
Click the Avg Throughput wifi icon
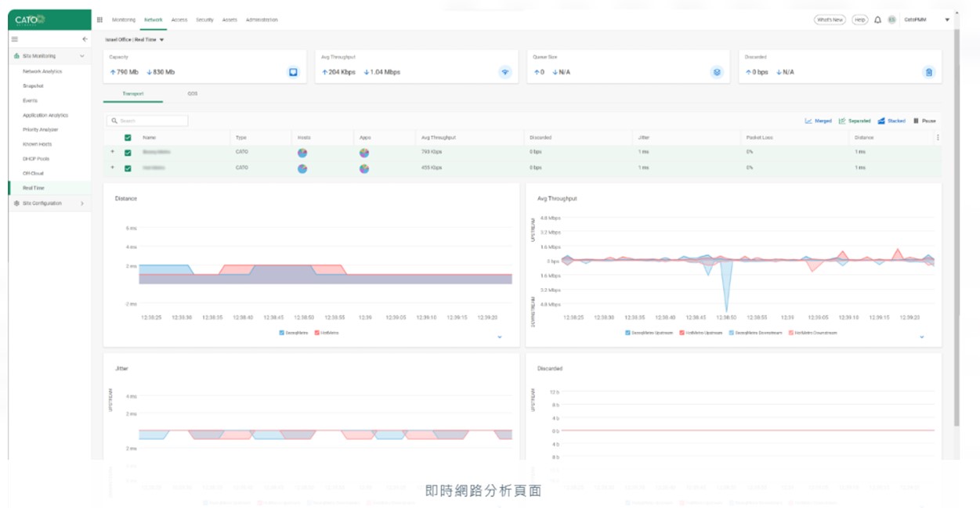pos(505,72)
